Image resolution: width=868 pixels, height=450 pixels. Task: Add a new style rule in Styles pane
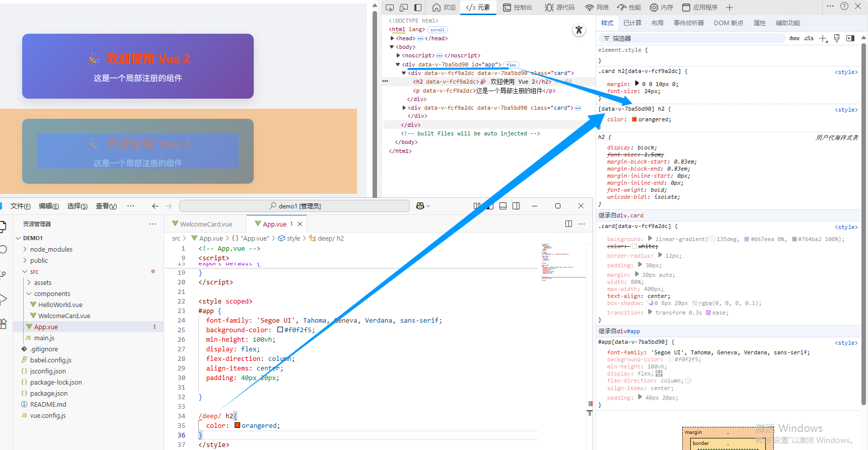(x=823, y=38)
